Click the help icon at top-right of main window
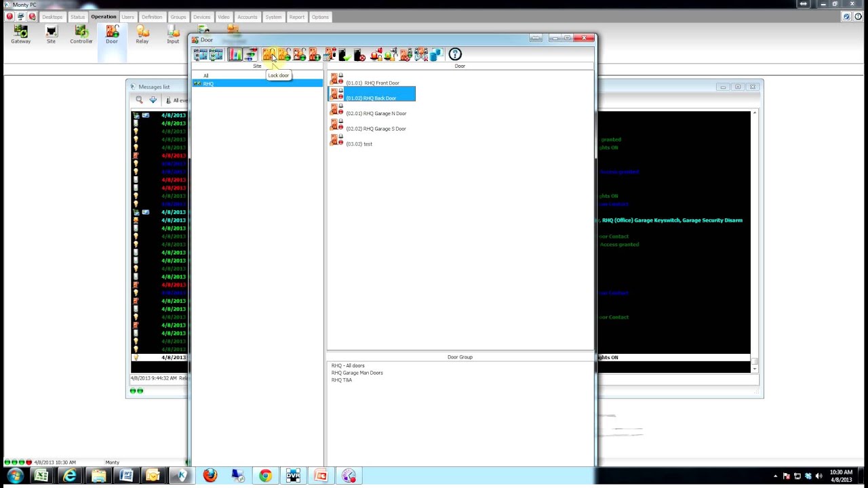The height and width of the screenshot is (488, 868). (x=858, y=17)
